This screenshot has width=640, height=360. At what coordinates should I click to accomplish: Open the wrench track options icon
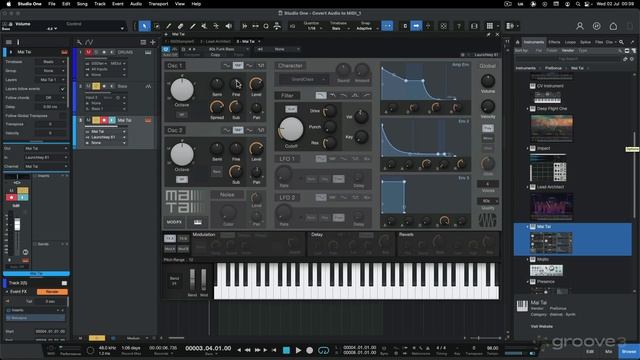coord(79,42)
